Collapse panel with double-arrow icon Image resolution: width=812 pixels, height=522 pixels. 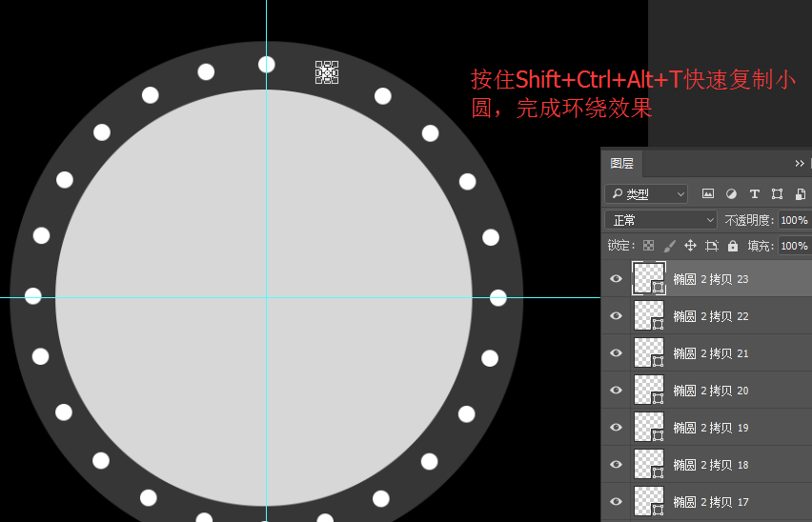[x=800, y=164]
